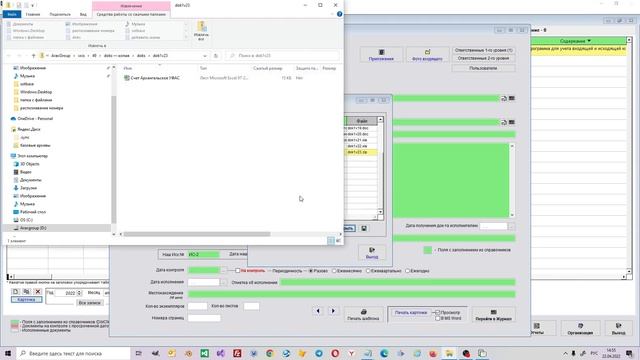The width and height of the screenshot is (640, 360).
Task: Open the Дата исполнения date picker button
Action: [224, 282]
